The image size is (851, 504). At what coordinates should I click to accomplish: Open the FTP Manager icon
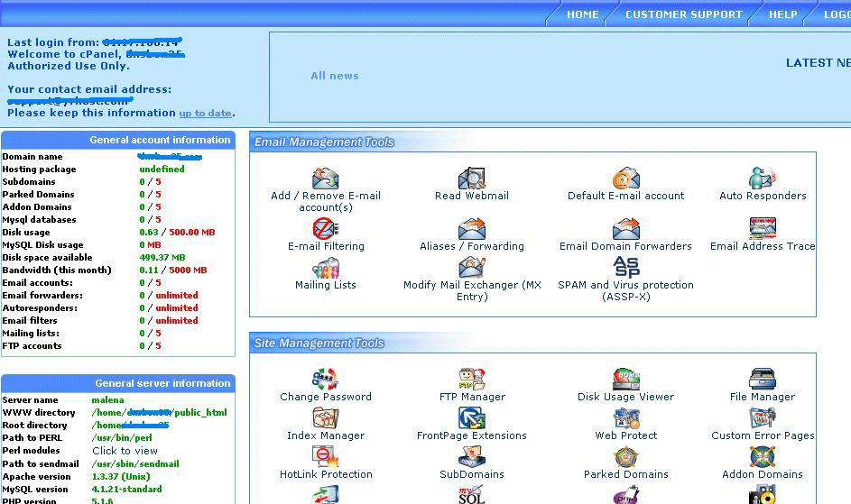[x=472, y=380]
